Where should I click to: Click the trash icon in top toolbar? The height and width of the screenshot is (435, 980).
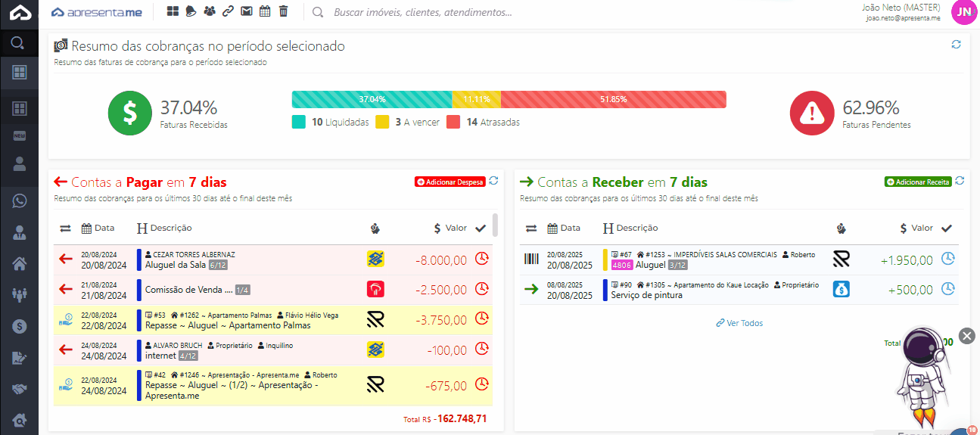[x=283, y=11]
